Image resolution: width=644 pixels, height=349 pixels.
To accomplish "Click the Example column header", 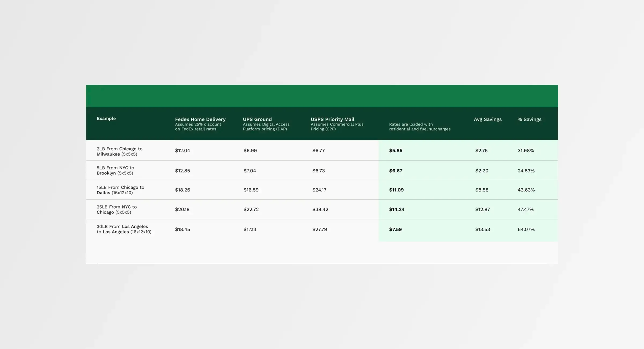I will (x=106, y=118).
